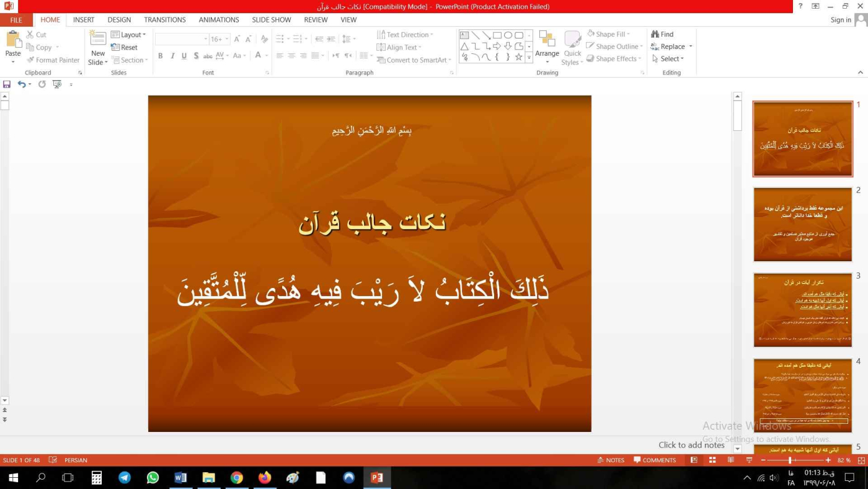Collapse the ribbon with the chevron arrow
Viewport: 868px width, 489px height.
pyautogui.click(x=861, y=73)
